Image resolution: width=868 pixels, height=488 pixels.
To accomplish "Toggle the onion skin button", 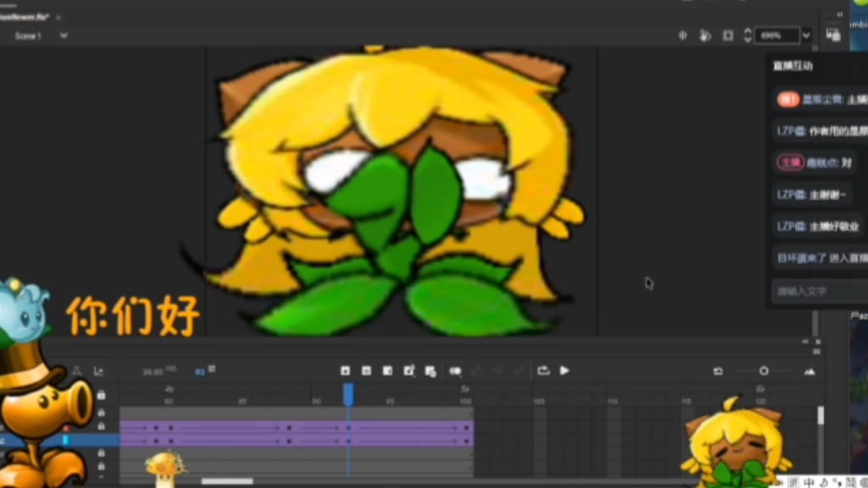I will pos(455,371).
